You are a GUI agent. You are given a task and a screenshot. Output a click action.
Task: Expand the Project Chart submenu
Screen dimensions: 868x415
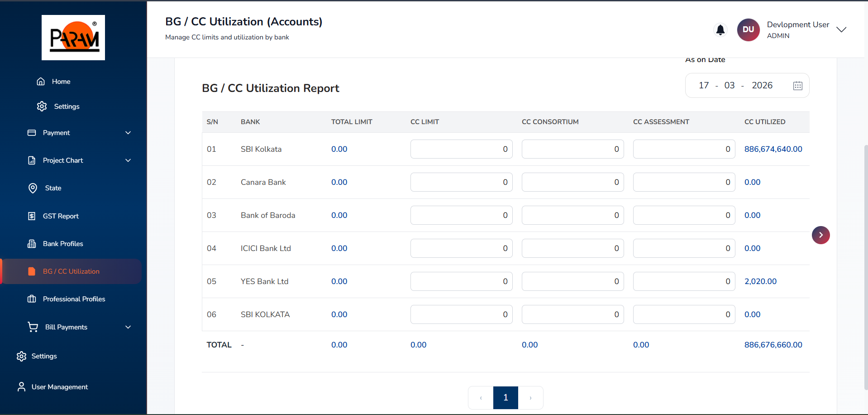tap(128, 160)
